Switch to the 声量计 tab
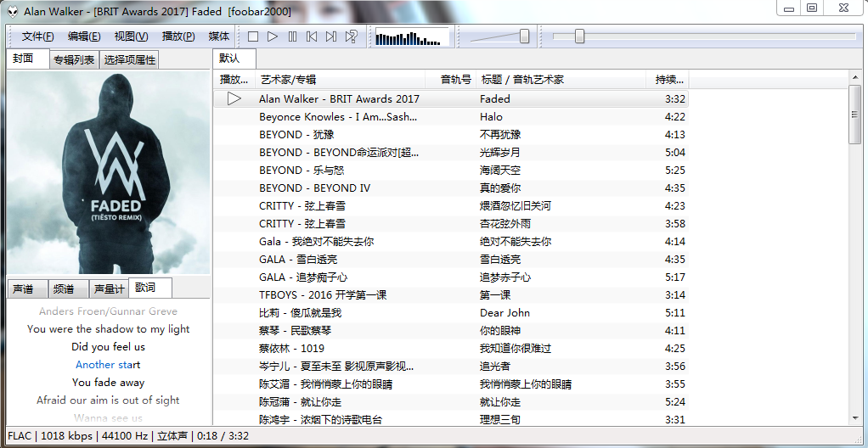The width and height of the screenshot is (868, 448). pos(109,289)
